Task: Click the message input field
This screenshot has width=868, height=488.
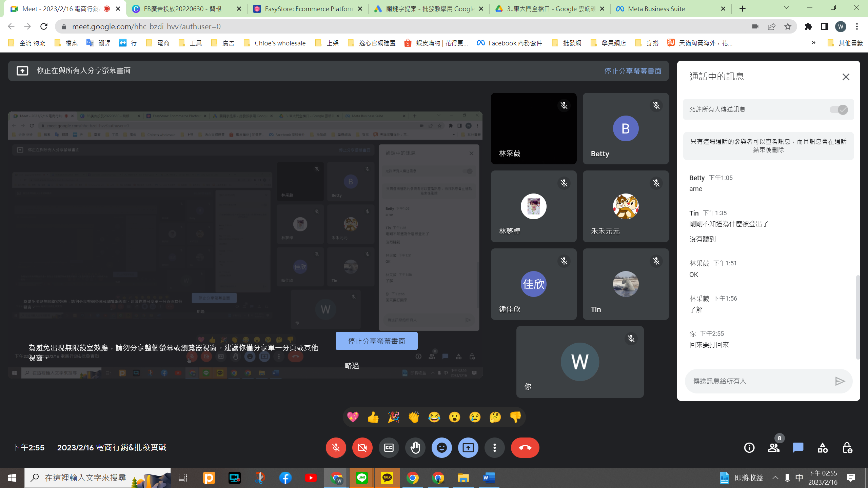Action: click(759, 381)
